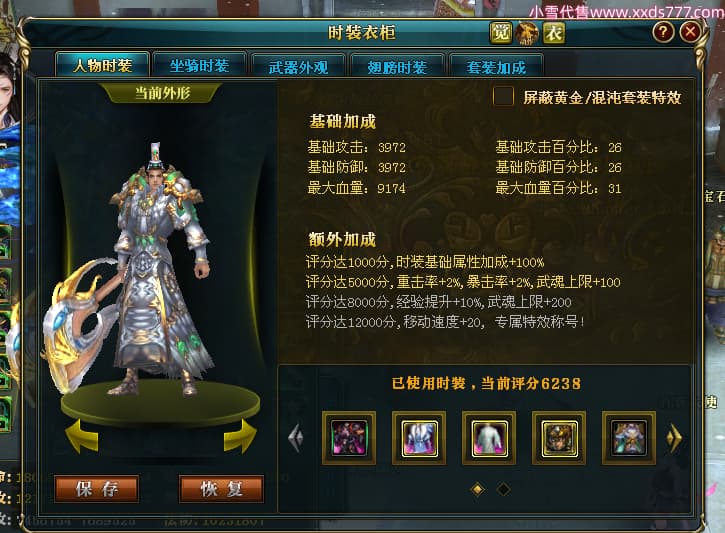The image size is (725, 533).
Task: Select the multicolor armor costume icon
Action: [x=629, y=438]
